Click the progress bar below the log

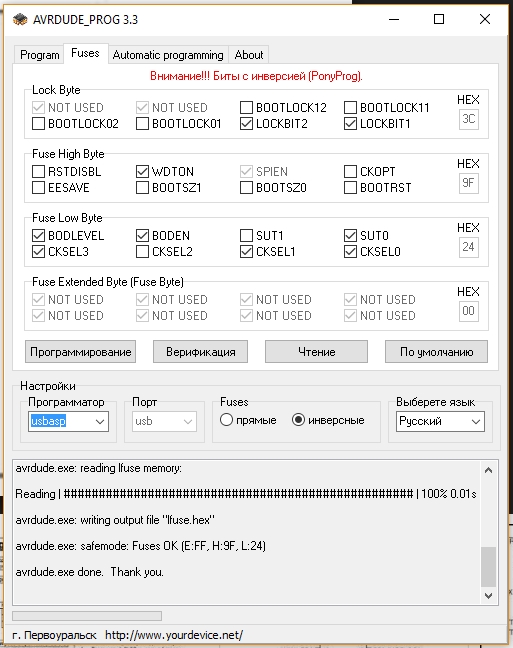pyautogui.click(x=87, y=616)
